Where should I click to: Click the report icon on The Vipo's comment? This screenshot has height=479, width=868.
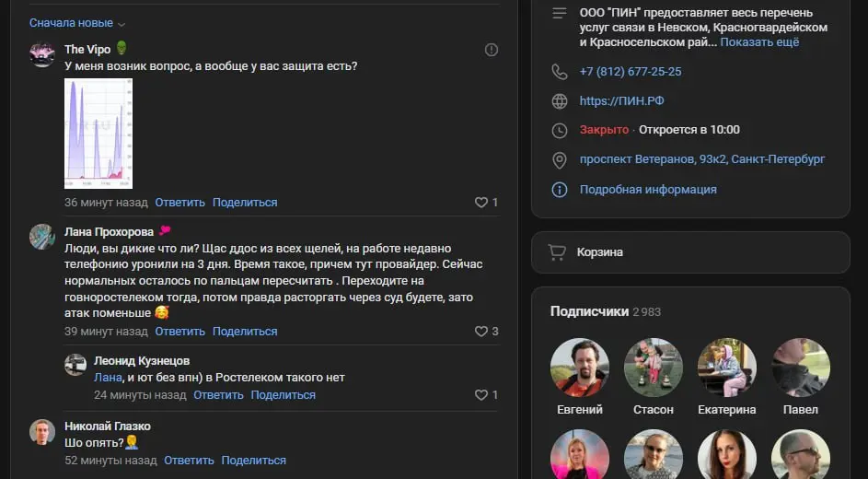(x=491, y=50)
